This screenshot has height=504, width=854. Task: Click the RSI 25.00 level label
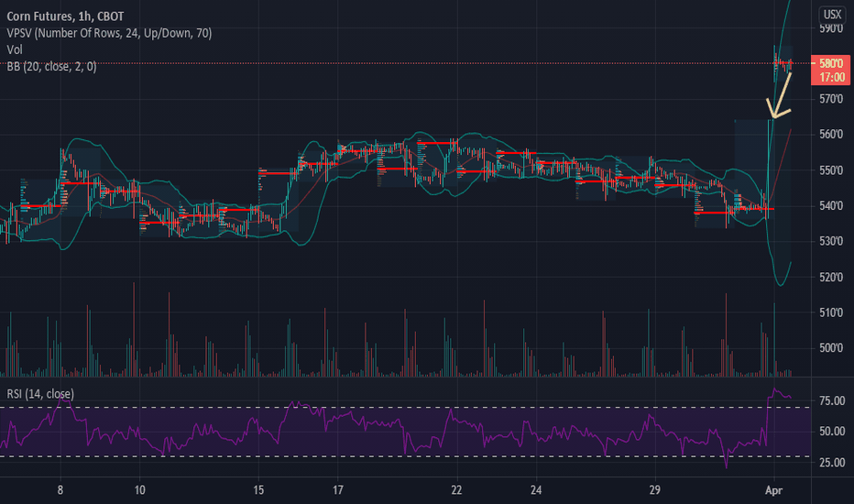[832, 463]
